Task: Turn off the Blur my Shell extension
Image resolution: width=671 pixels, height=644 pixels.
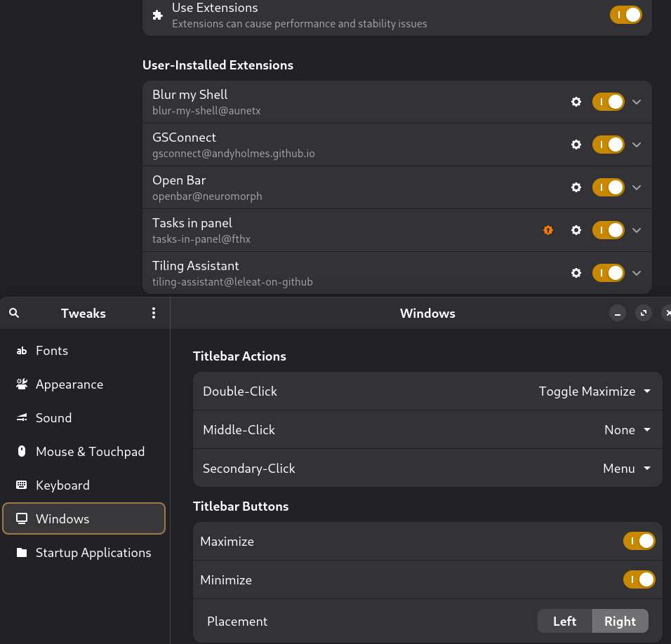Action: pyautogui.click(x=608, y=102)
